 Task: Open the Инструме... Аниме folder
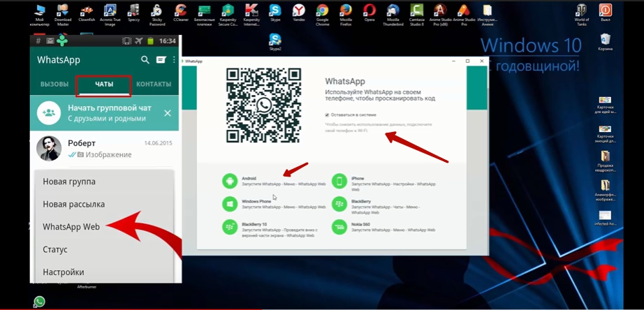click(x=487, y=15)
